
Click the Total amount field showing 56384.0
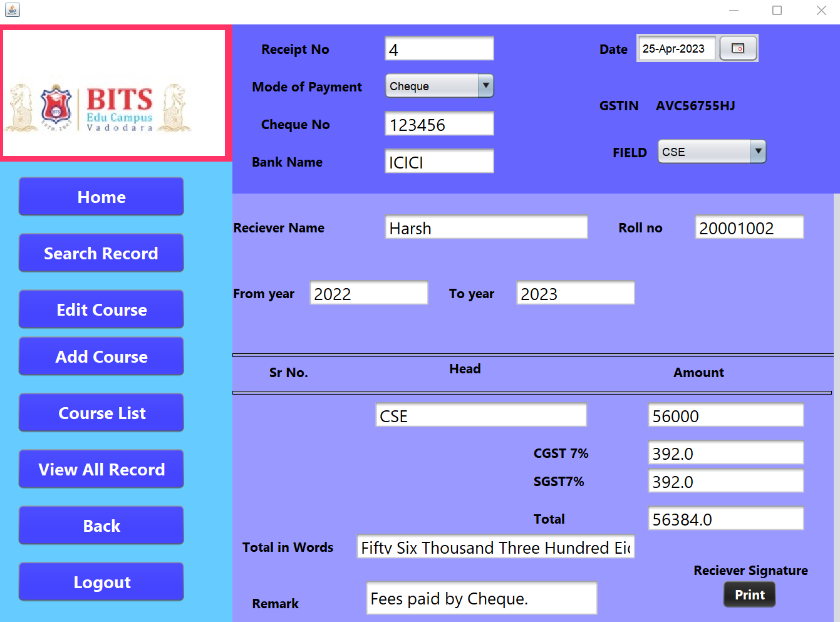point(725,518)
